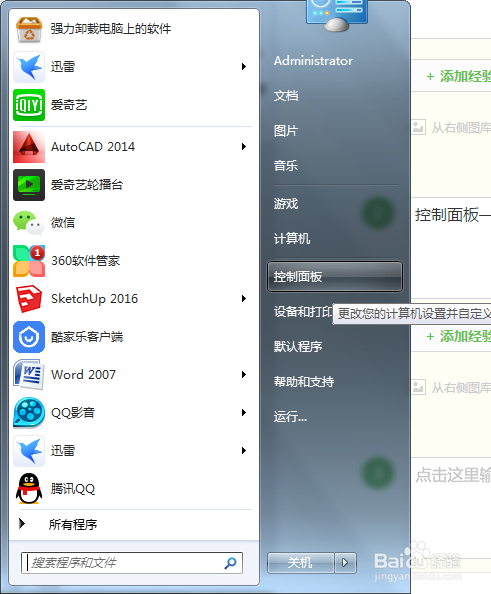This screenshot has height=594, width=491.
Task: Click into the 搜索程序和文件 search field
Action: click(132, 563)
